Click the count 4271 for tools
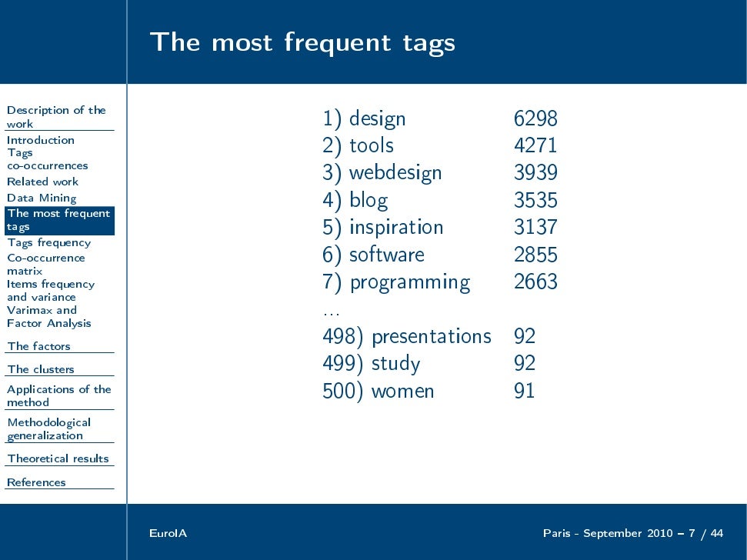This screenshot has height=560, width=747. coord(535,145)
